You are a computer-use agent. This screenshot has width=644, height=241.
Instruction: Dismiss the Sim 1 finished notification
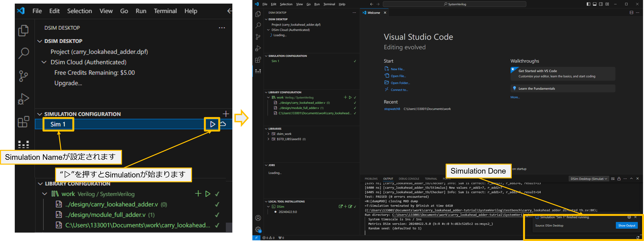point(635,217)
